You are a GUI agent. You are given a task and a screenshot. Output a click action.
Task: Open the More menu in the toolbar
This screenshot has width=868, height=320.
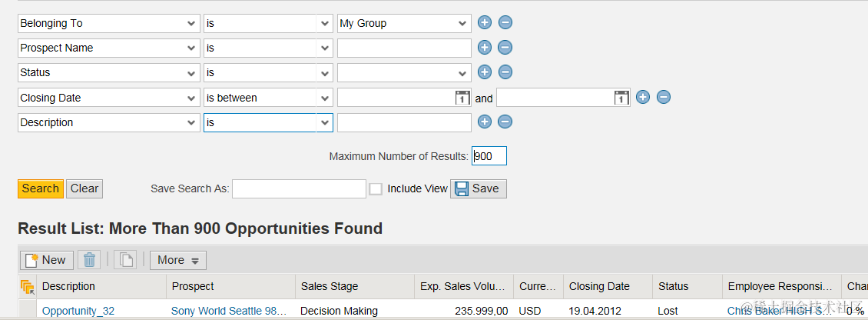coord(178,260)
